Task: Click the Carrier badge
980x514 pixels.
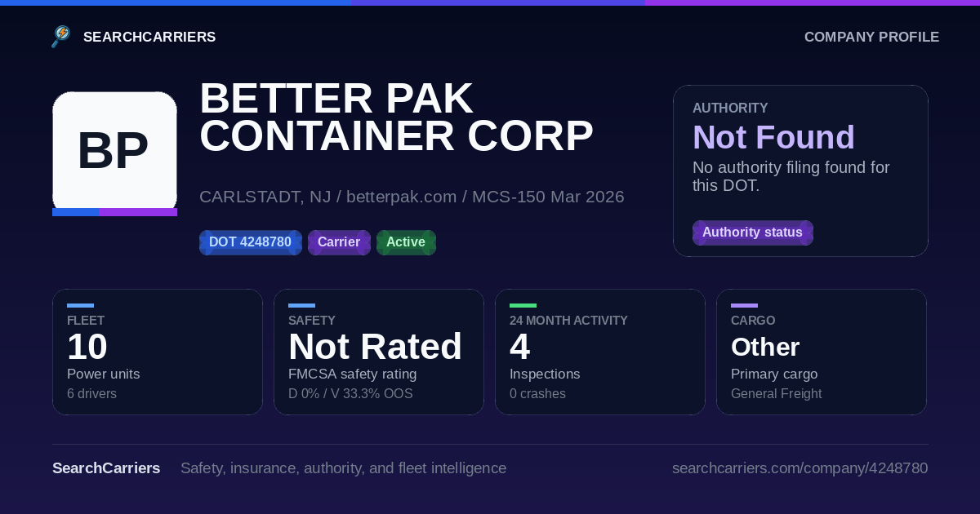Action: (x=339, y=242)
